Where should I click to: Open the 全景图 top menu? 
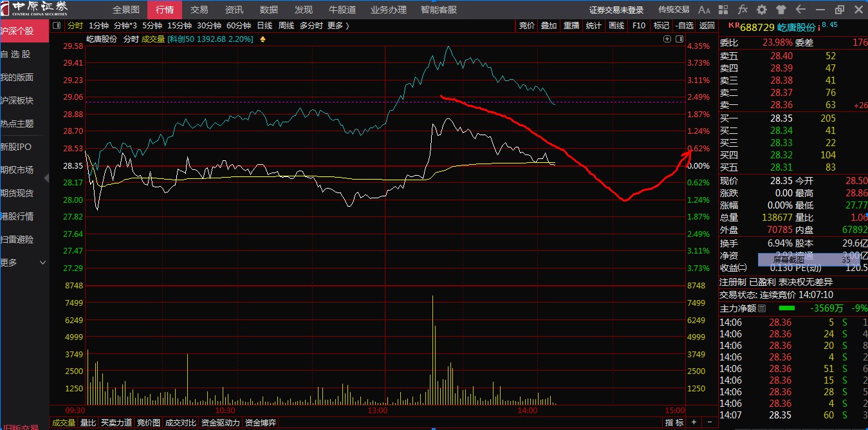coord(126,10)
